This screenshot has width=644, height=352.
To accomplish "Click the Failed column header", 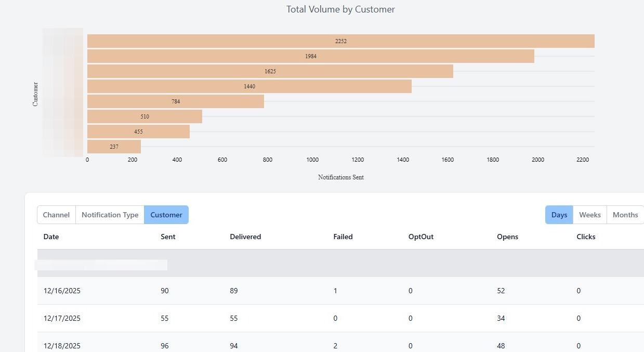I will [x=343, y=237].
